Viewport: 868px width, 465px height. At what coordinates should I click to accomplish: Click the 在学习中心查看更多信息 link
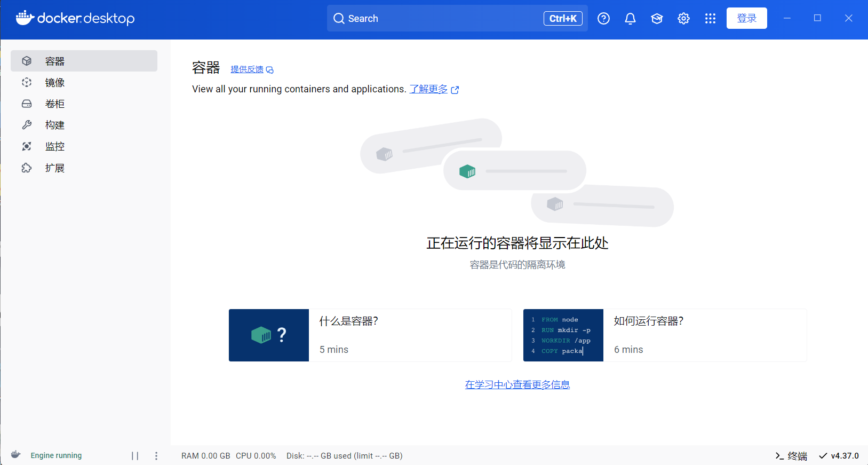[x=517, y=384]
